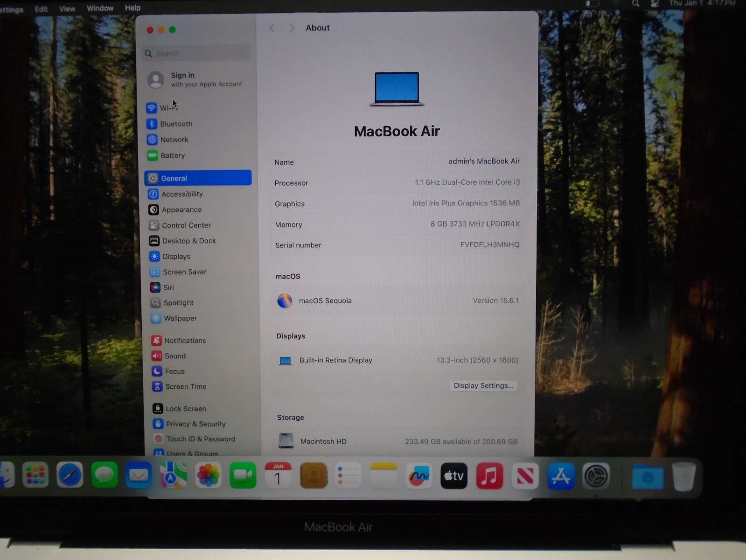Click the macOS Sequoia row

point(397,301)
